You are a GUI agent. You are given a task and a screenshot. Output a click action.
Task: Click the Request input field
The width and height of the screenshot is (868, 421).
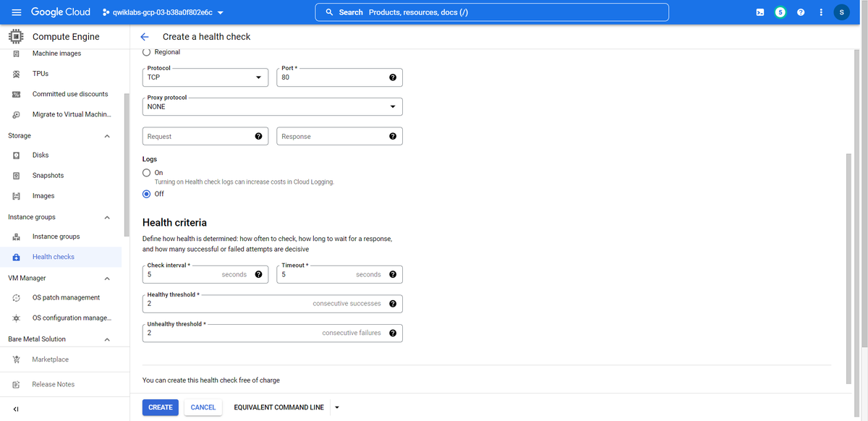click(x=205, y=136)
